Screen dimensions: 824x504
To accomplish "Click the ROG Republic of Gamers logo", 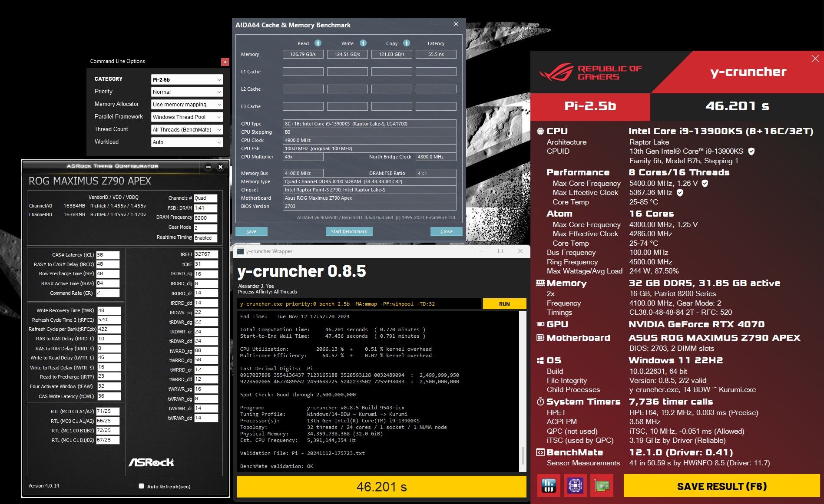I will [x=591, y=72].
